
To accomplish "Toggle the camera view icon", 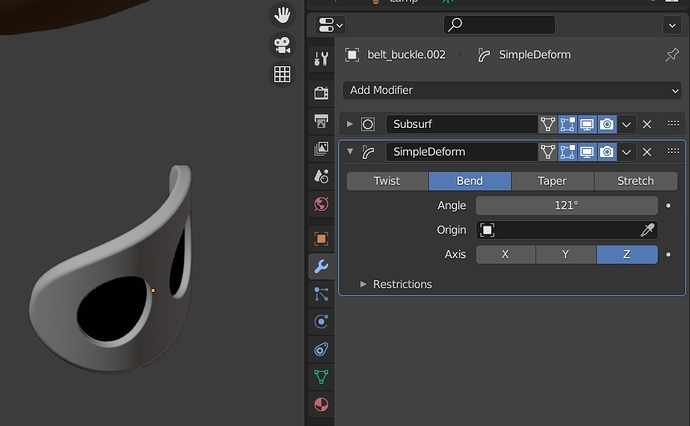I will point(282,45).
